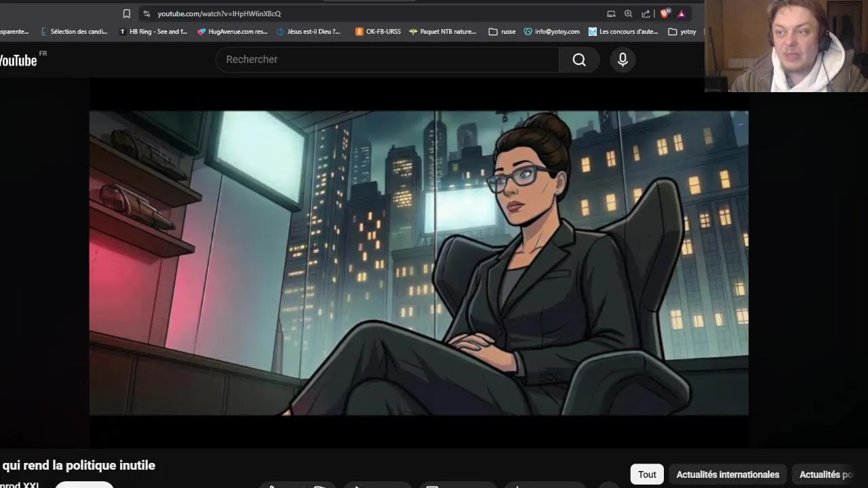Open the 'HB Ring - See and f...' bookmark
This screenshot has height=488, width=868.
tap(153, 31)
